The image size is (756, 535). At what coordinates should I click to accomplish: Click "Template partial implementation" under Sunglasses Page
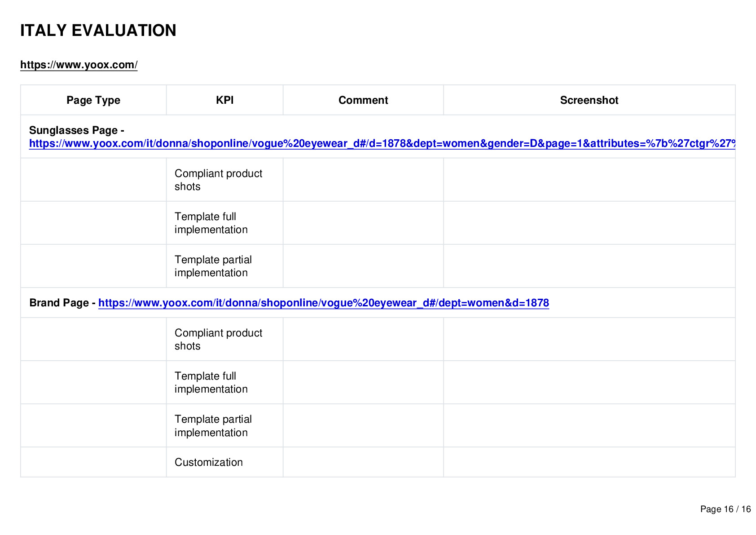pyautogui.click(x=213, y=266)
